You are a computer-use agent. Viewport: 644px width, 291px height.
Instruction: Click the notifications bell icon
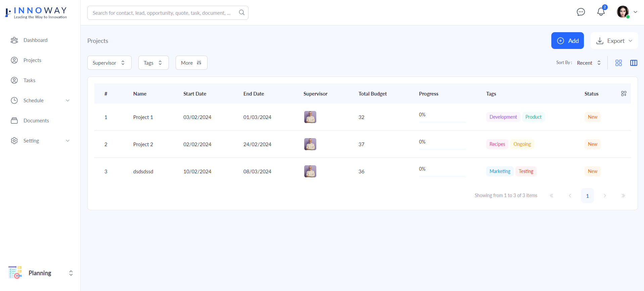click(601, 12)
